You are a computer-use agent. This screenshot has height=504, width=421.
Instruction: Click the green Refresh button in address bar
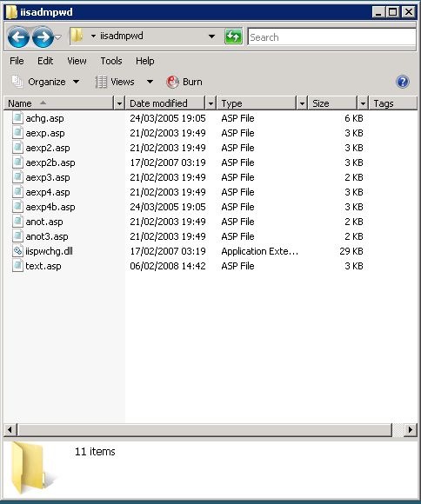point(233,36)
